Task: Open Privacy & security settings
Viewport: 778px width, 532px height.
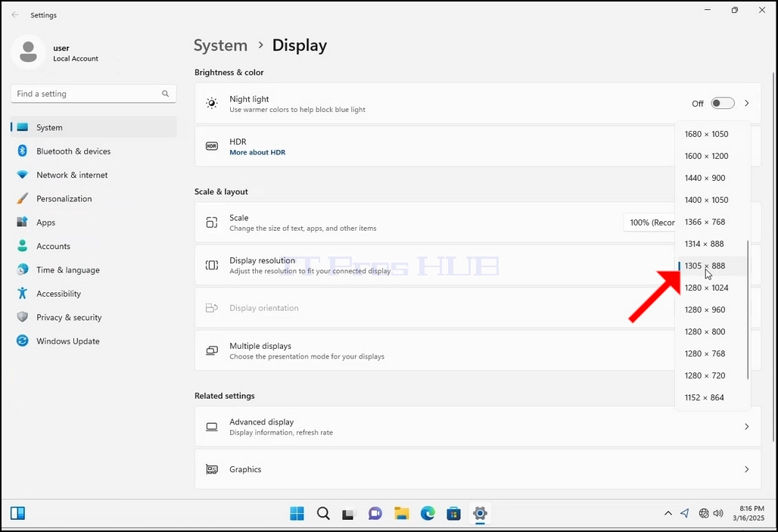Action: pos(93,318)
